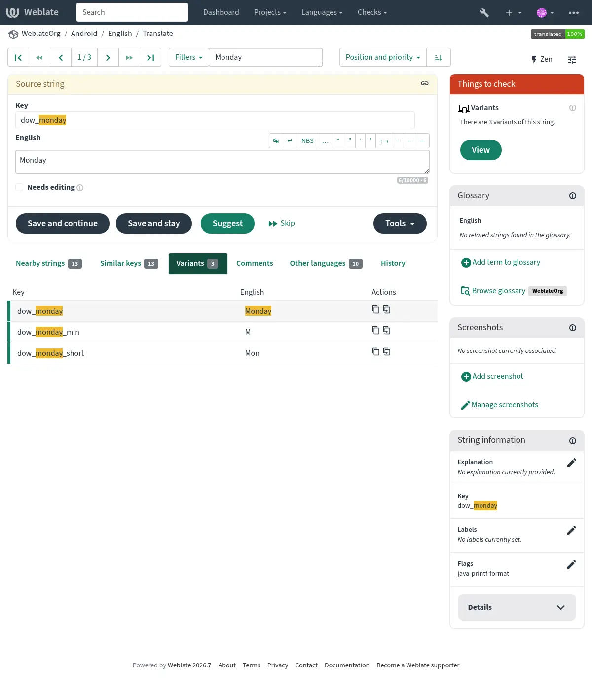Insert em dash character

(x=422, y=141)
